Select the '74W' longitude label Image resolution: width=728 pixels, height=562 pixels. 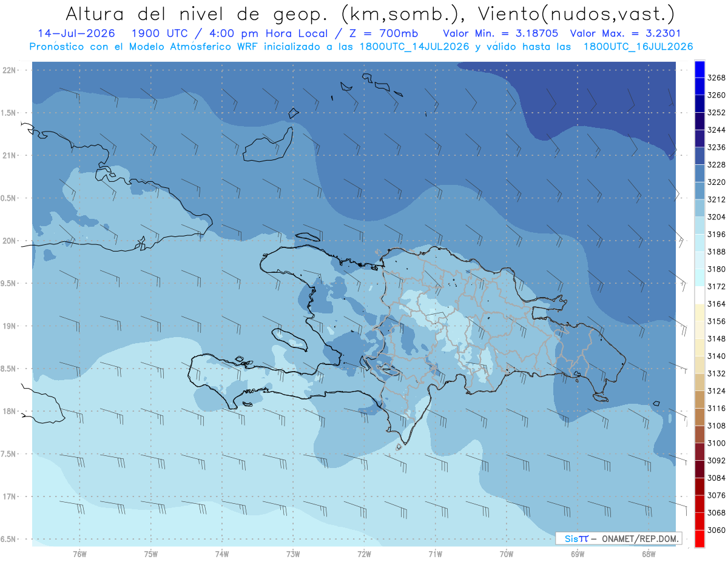tap(222, 554)
